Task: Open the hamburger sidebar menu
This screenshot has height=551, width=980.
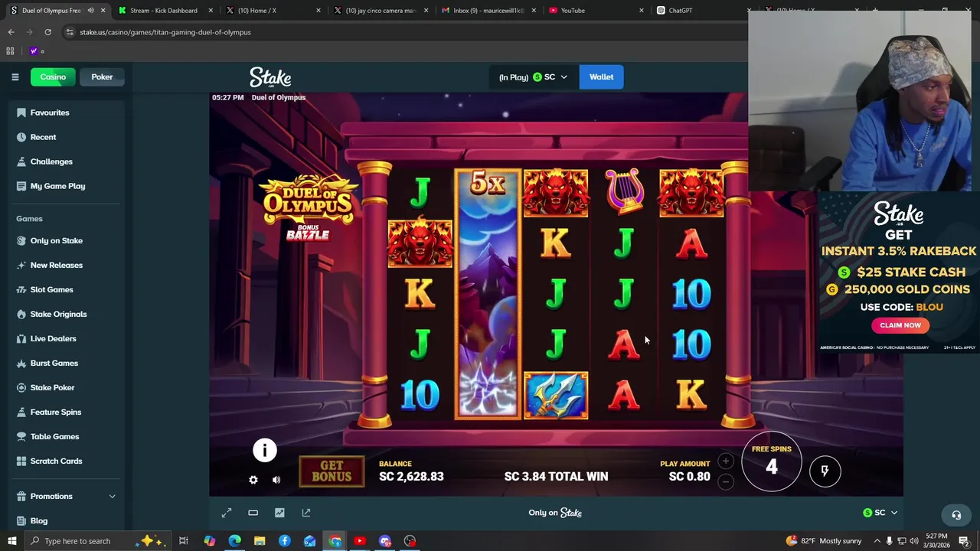Action: tap(15, 77)
